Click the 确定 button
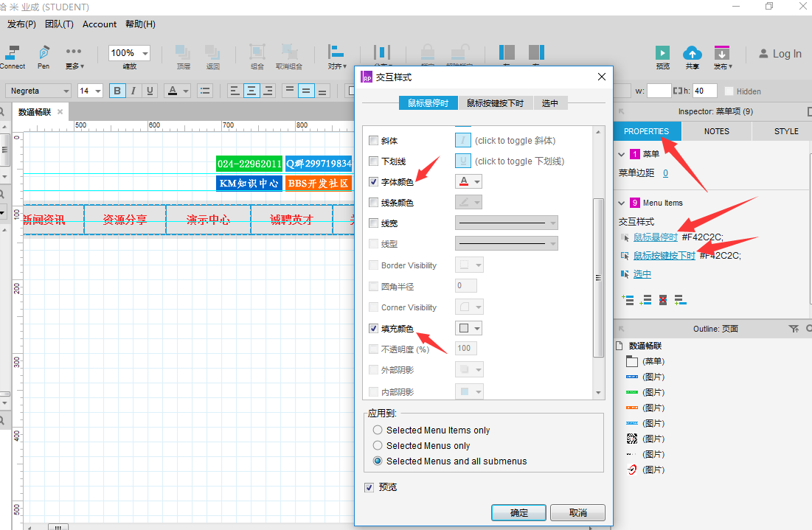The height and width of the screenshot is (530, 812). point(519,512)
